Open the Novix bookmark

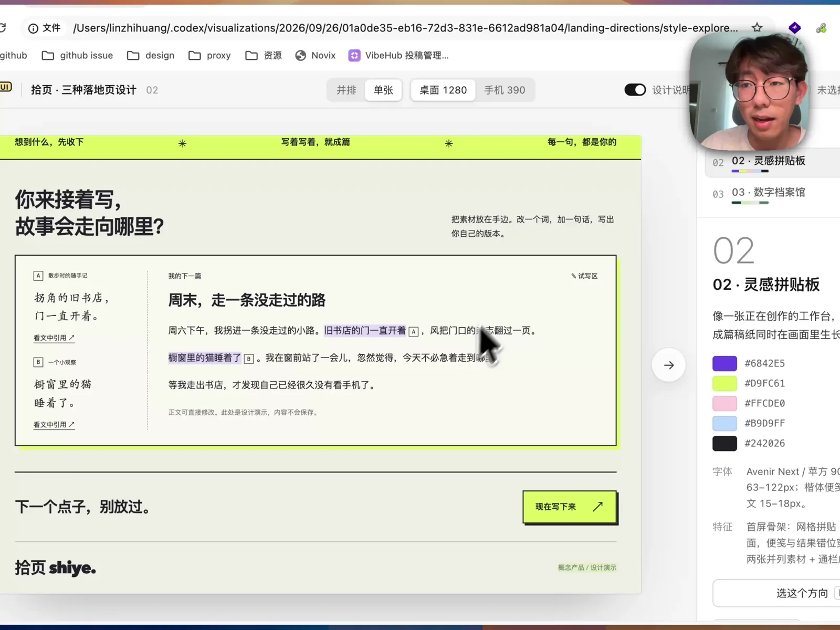click(315, 55)
